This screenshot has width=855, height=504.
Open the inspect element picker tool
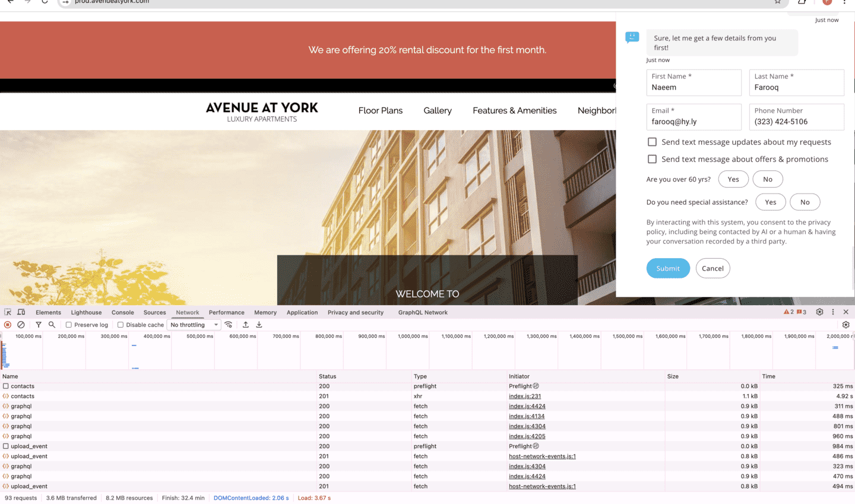[x=8, y=312]
